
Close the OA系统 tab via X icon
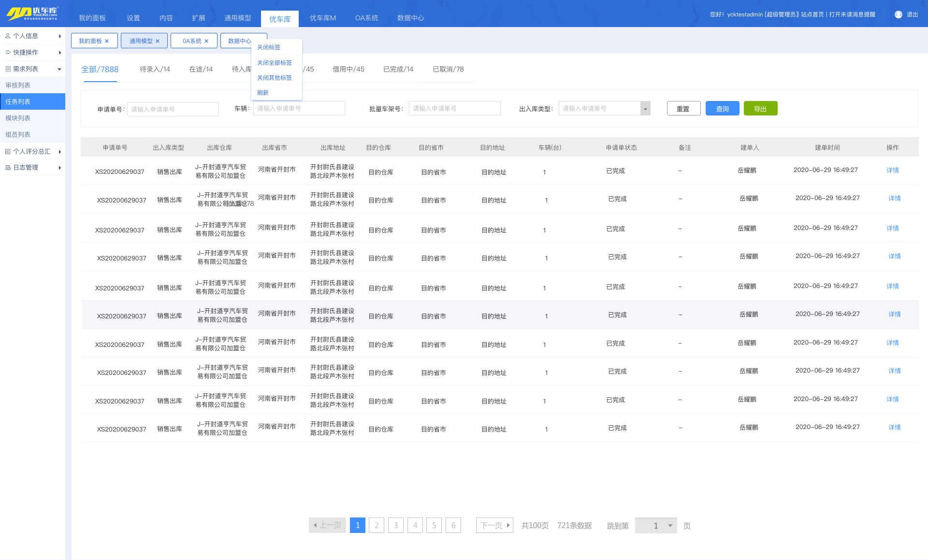(x=206, y=41)
